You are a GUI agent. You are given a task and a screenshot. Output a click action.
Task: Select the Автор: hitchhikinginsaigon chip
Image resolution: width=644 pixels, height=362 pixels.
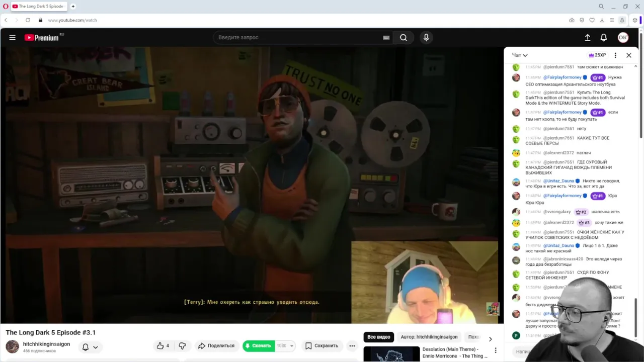429,337
